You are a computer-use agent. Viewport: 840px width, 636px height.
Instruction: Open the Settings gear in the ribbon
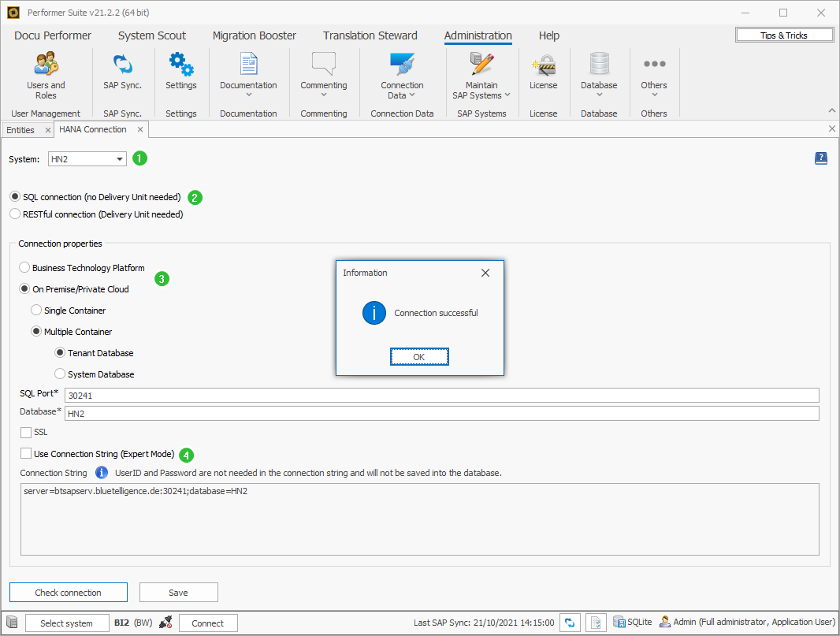[x=180, y=75]
